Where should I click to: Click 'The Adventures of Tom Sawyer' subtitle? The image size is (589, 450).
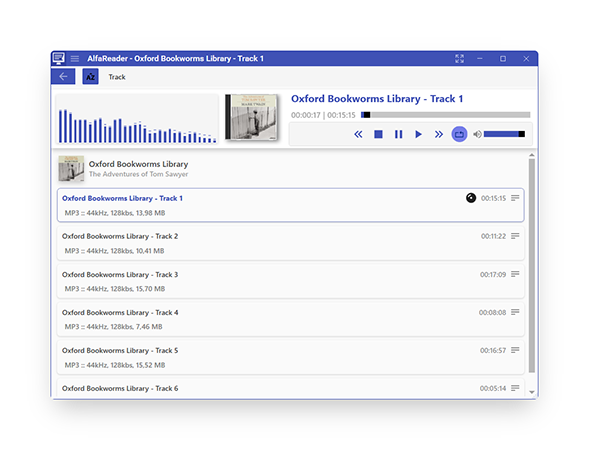pos(138,174)
